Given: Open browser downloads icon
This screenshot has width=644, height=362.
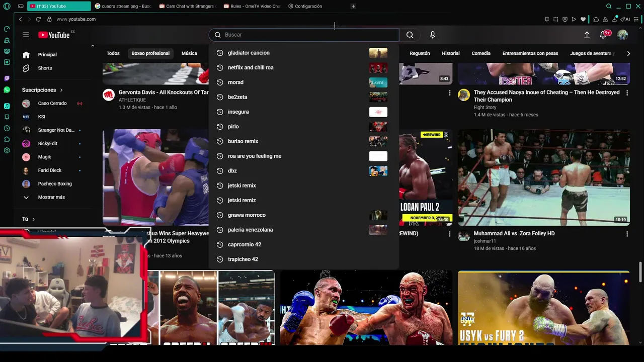Looking at the screenshot, I should pos(615,19).
